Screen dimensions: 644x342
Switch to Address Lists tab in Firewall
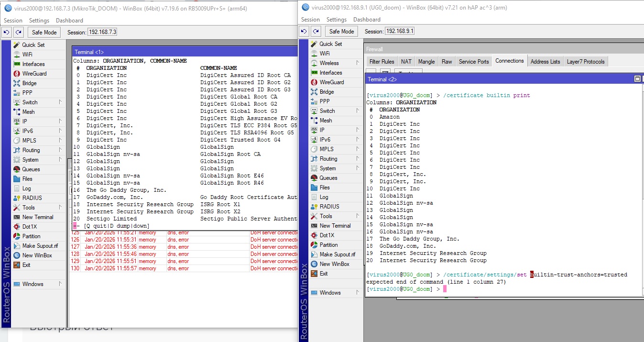545,62
